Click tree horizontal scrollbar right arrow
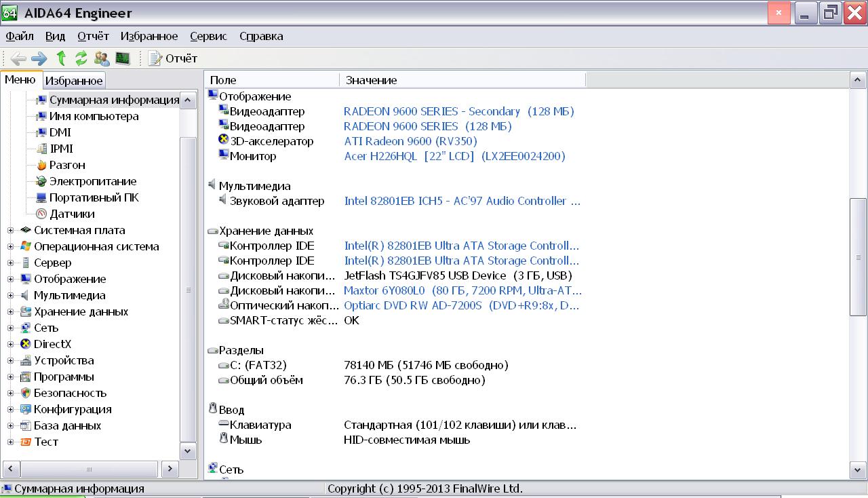The width and height of the screenshot is (868, 498). 170,468
